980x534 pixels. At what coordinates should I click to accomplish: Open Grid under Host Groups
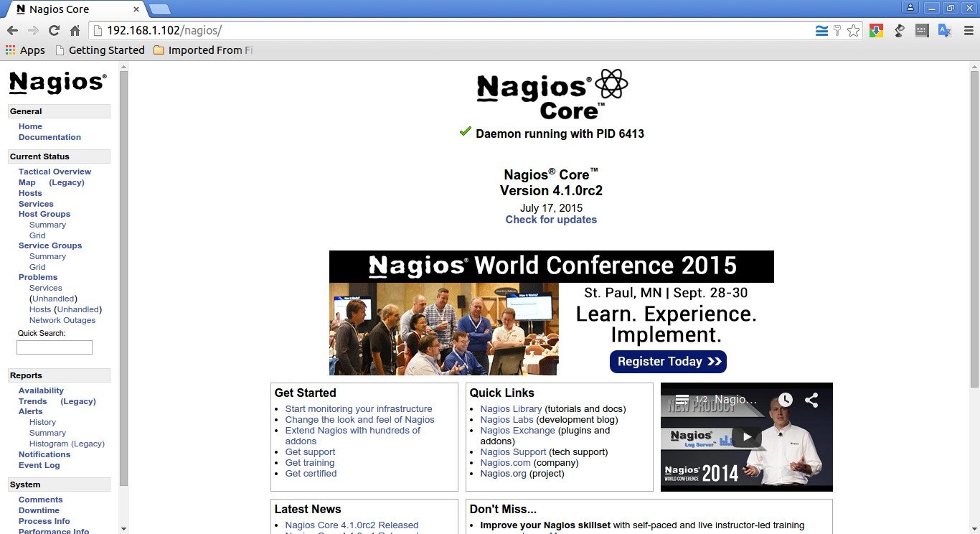click(37, 235)
